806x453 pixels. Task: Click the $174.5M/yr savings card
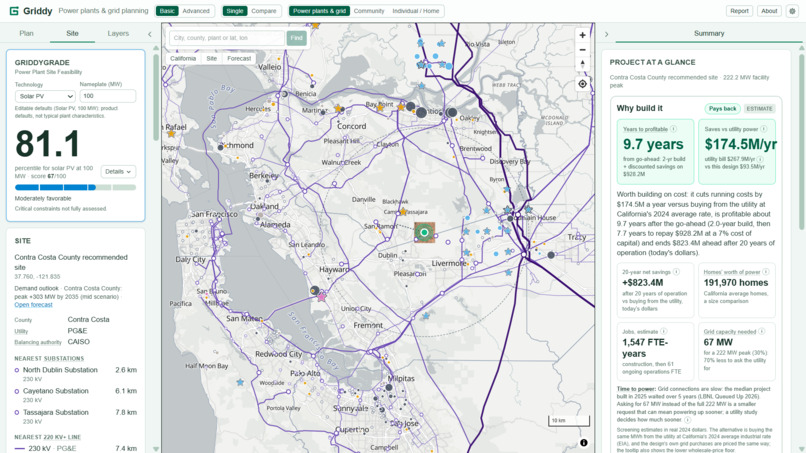click(x=737, y=152)
